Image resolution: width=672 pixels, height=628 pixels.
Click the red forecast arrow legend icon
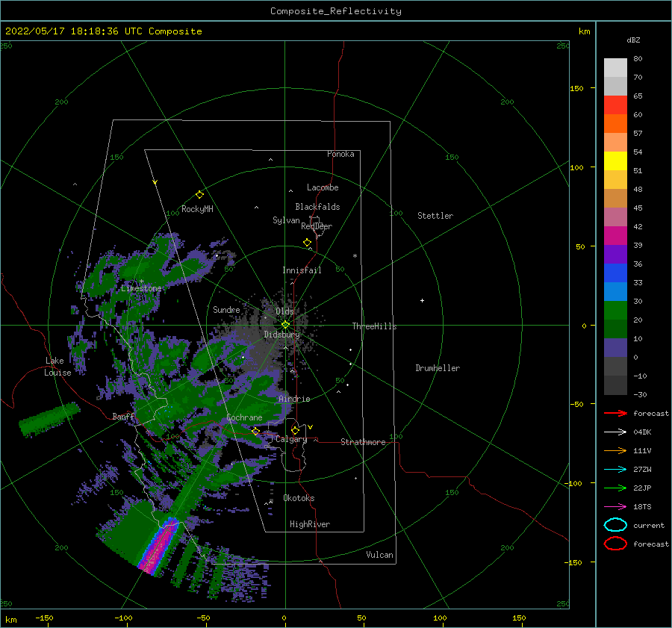615,413
